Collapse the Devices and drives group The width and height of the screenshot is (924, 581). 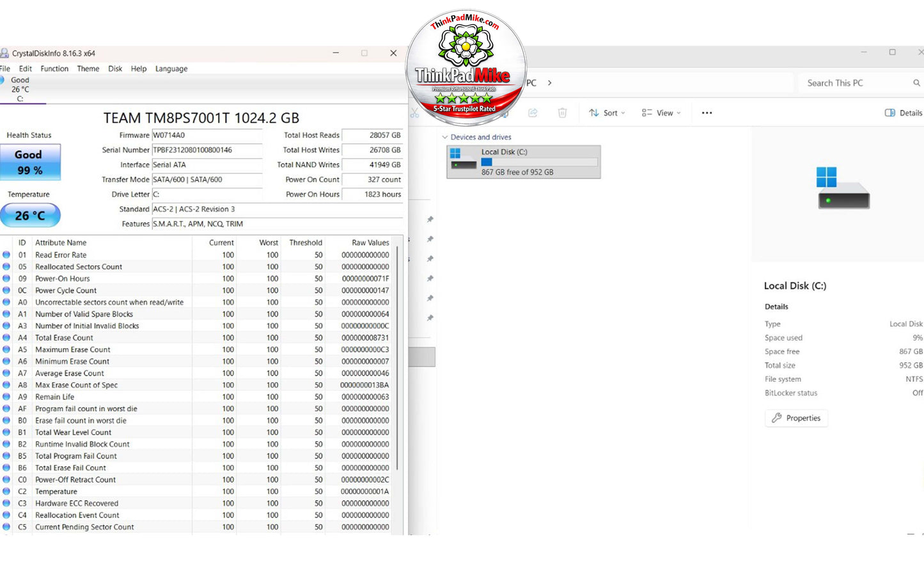[x=445, y=137]
